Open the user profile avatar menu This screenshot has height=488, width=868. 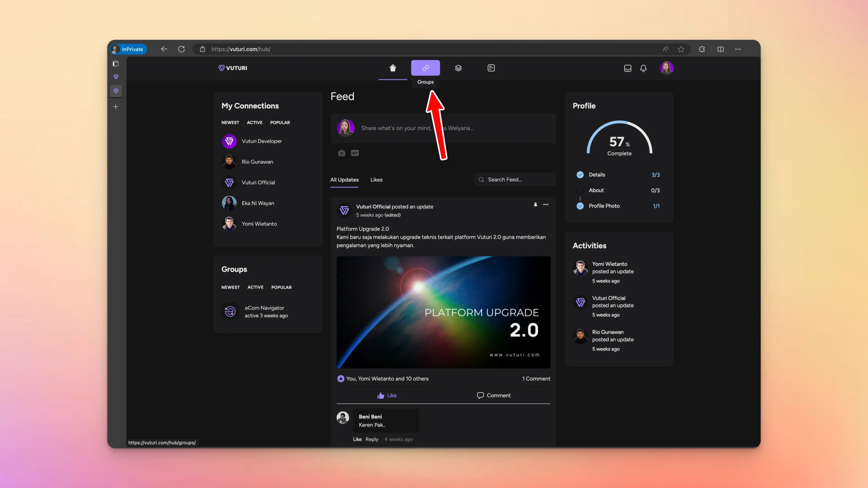(x=667, y=68)
